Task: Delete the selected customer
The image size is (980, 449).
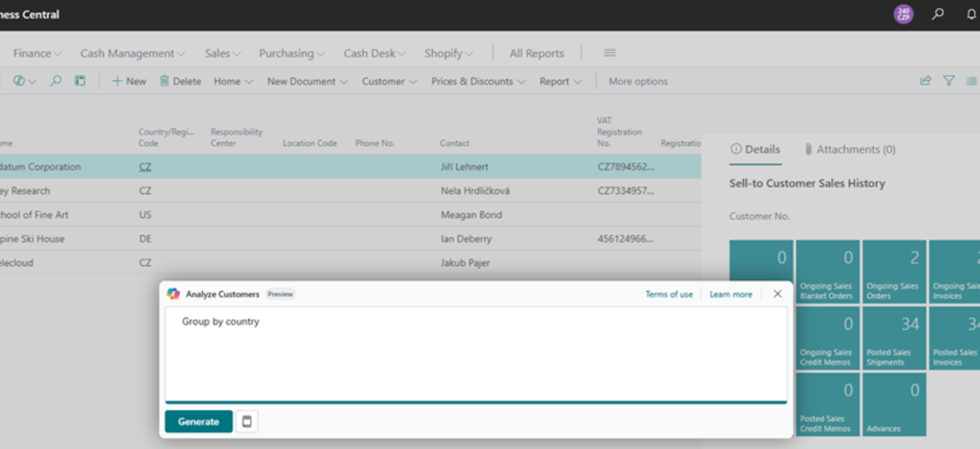Action: tap(180, 81)
